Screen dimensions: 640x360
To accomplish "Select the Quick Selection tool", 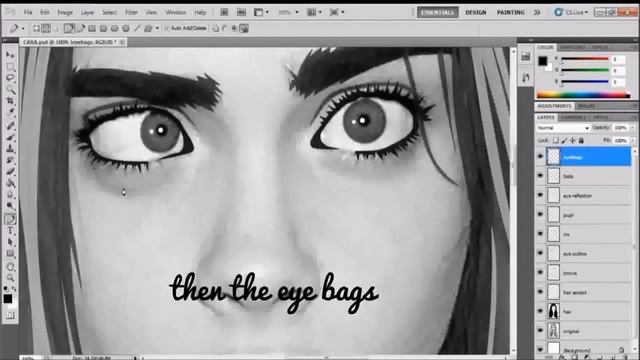I will [x=10, y=89].
